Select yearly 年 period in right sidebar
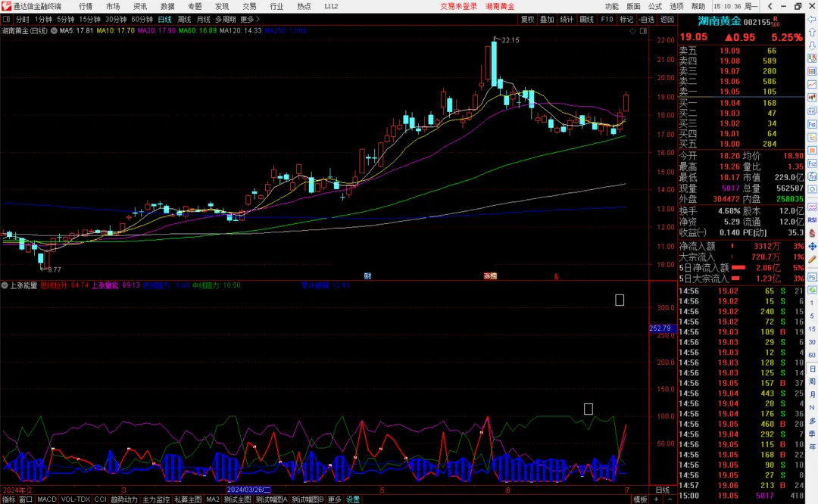This screenshot has width=818, height=504. coord(812,446)
